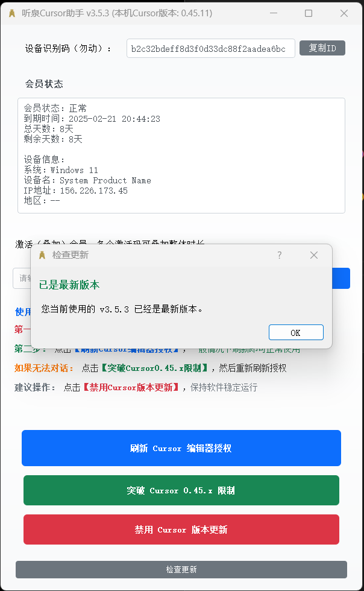Click the blue activate button behind dialog
Image resolution: width=364 pixels, height=591 pixels.
(341, 278)
